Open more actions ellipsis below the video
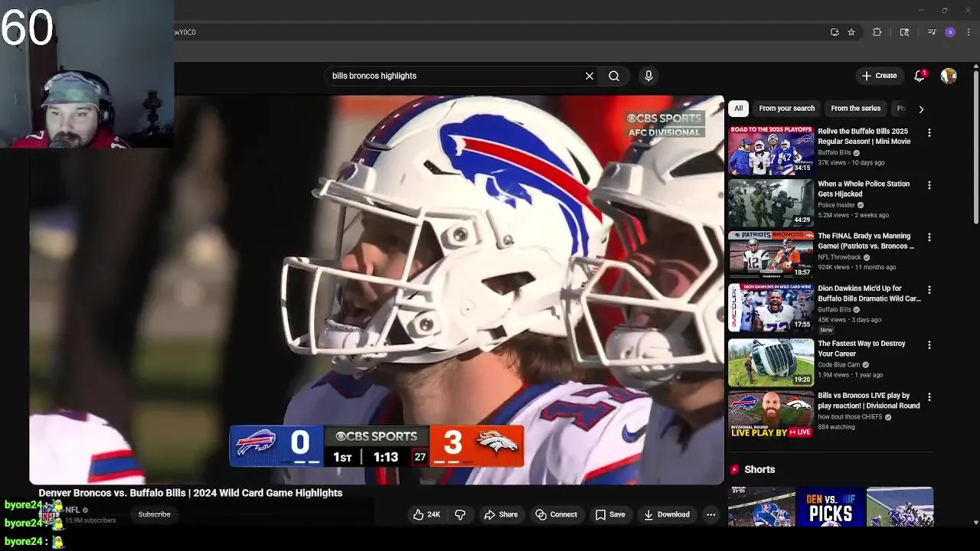 (710, 514)
